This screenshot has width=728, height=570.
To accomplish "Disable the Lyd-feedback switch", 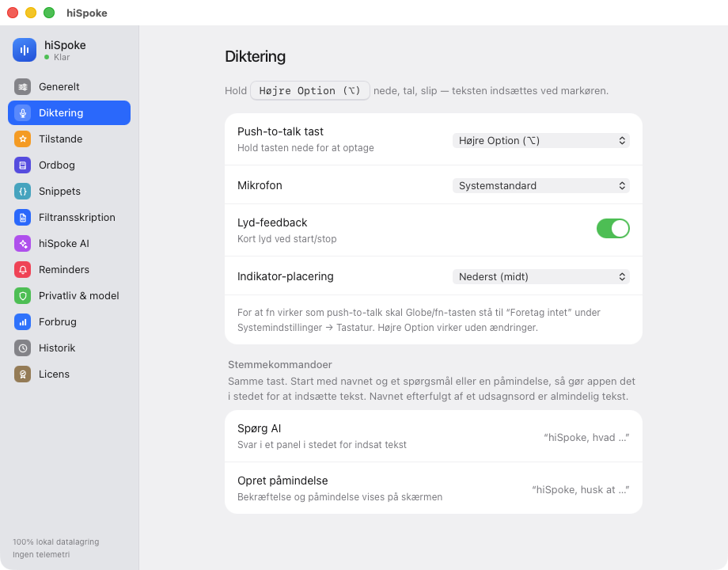I will [x=612, y=229].
